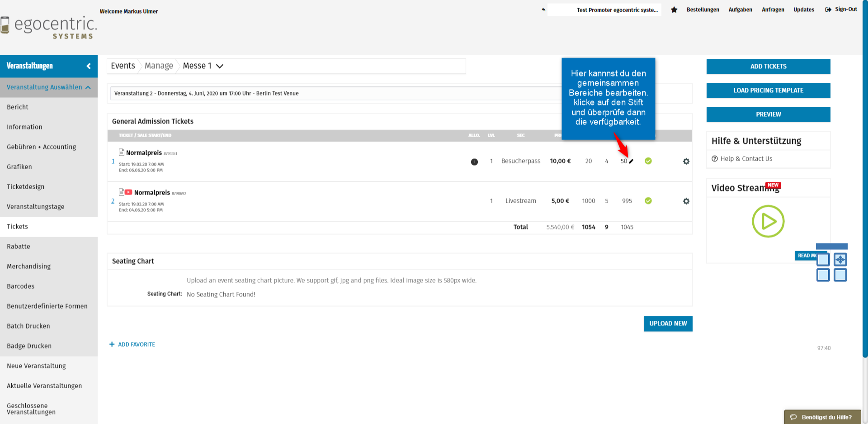Click the favorites star icon in header

674,10
